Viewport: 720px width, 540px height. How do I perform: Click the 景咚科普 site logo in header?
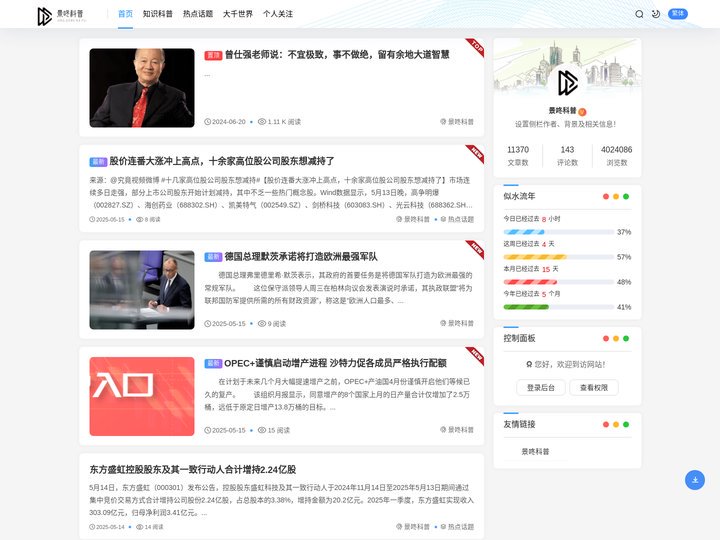click(61, 16)
